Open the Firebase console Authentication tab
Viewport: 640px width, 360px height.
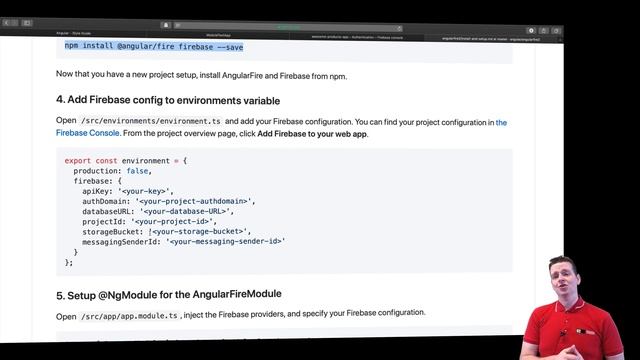[357, 37]
